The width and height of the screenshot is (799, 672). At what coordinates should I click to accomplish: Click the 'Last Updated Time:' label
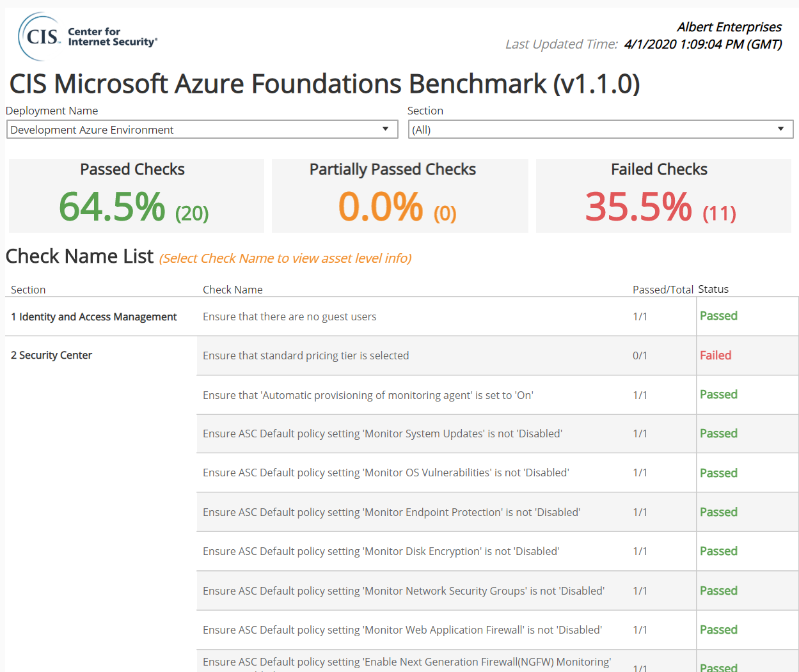(562, 44)
